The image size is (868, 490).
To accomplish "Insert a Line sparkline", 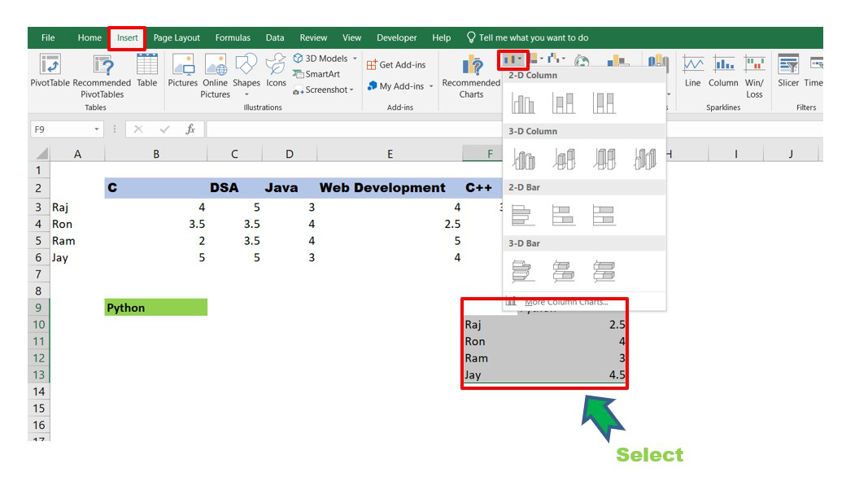I will (x=692, y=72).
